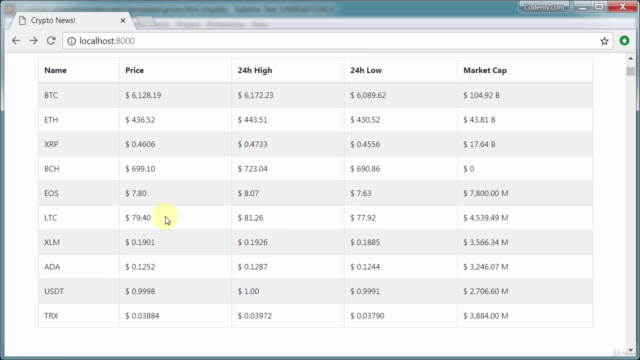
Task: Click the scrollbar up arrow
Action: [x=631, y=59]
